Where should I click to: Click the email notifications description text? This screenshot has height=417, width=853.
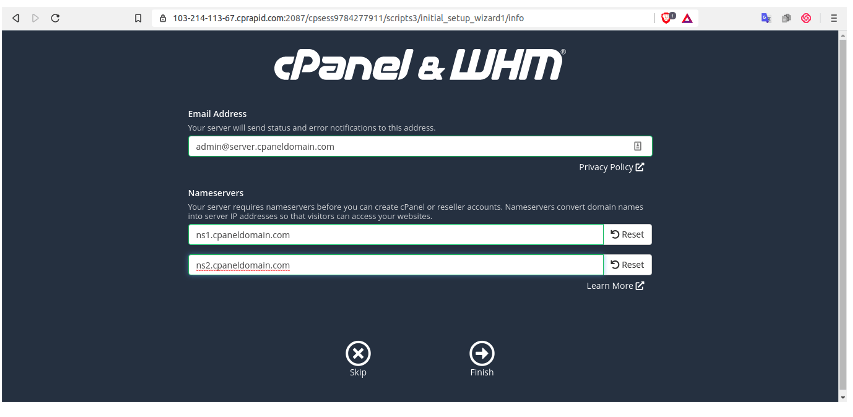click(312, 128)
